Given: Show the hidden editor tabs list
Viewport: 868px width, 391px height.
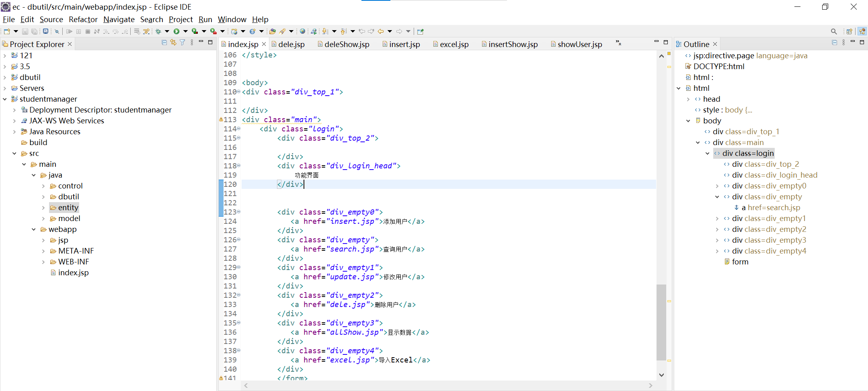Looking at the screenshot, I should [618, 43].
